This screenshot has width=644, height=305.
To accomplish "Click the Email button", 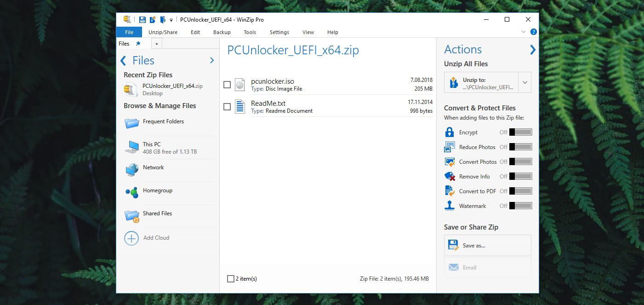I will click(488, 267).
